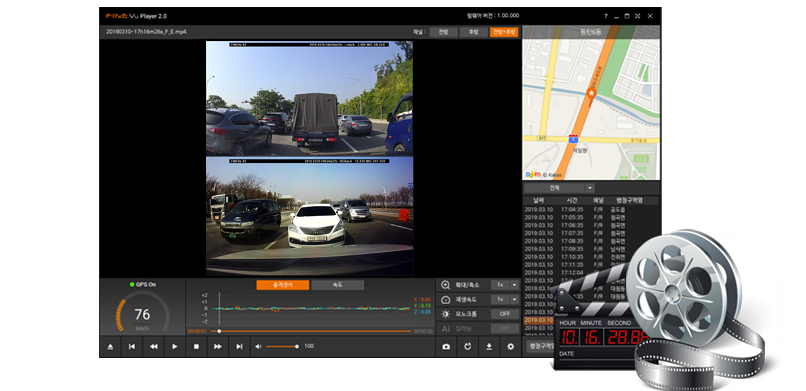806x391 pixels.
Task: Click the rotate/refresh arrow icon
Action: (x=467, y=347)
